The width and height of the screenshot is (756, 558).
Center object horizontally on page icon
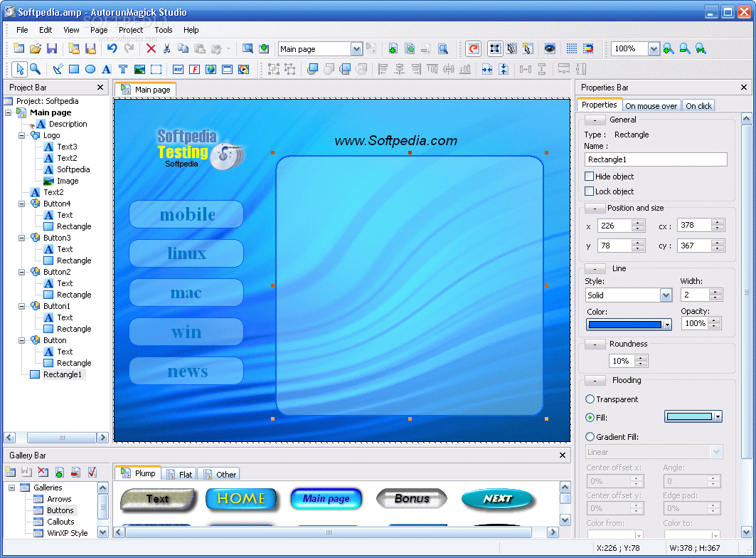coord(487,69)
